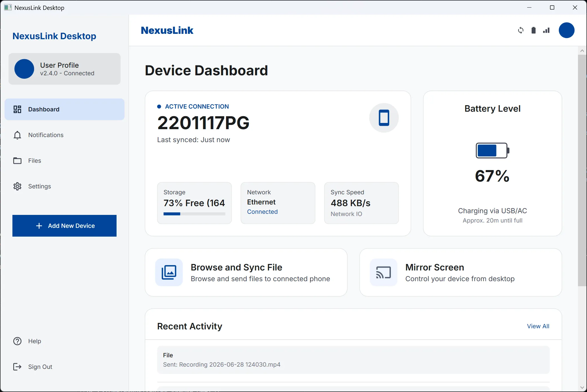Click the Device Dashboard heading

tap(206, 71)
